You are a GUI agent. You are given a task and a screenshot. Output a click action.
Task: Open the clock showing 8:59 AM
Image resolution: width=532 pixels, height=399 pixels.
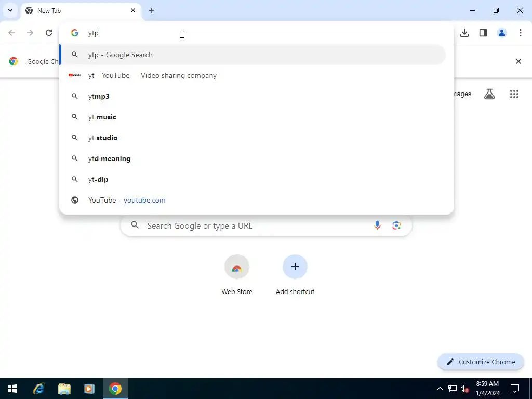click(x=487, y=389)
